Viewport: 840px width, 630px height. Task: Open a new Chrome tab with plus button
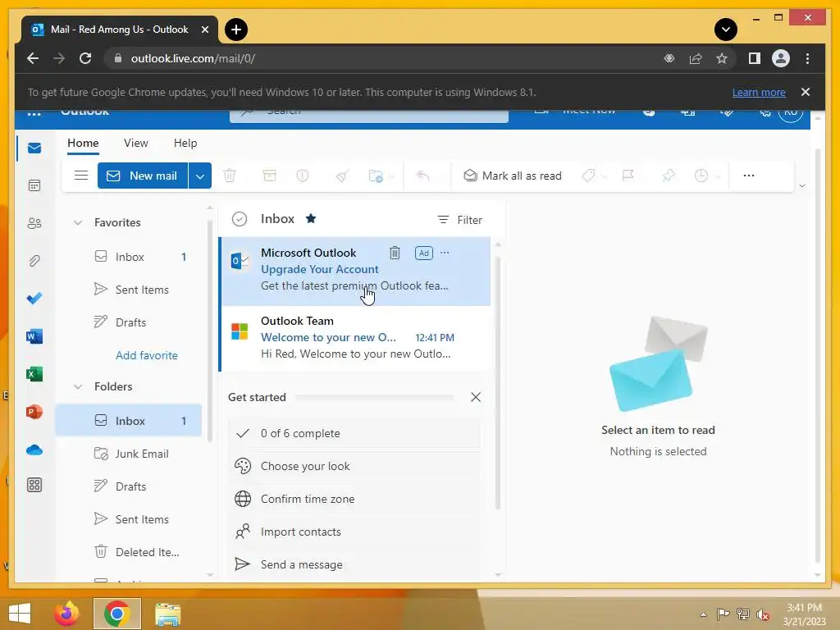click(235, 30)
